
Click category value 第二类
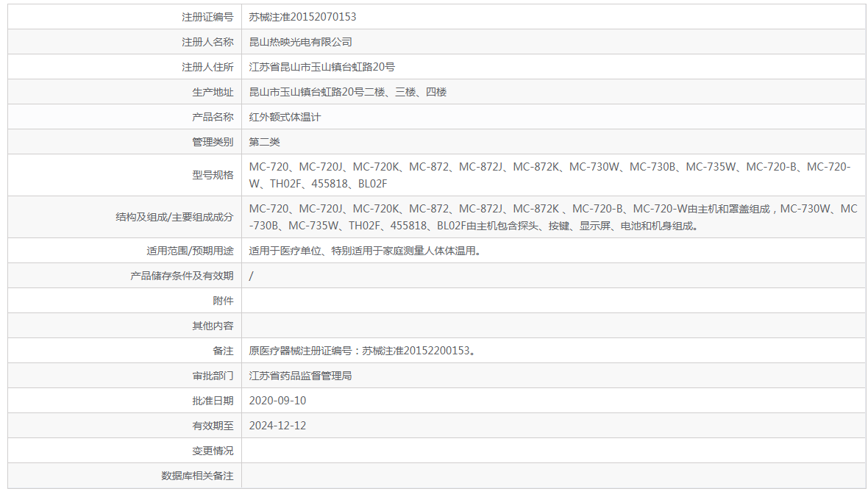click(264, 142)
